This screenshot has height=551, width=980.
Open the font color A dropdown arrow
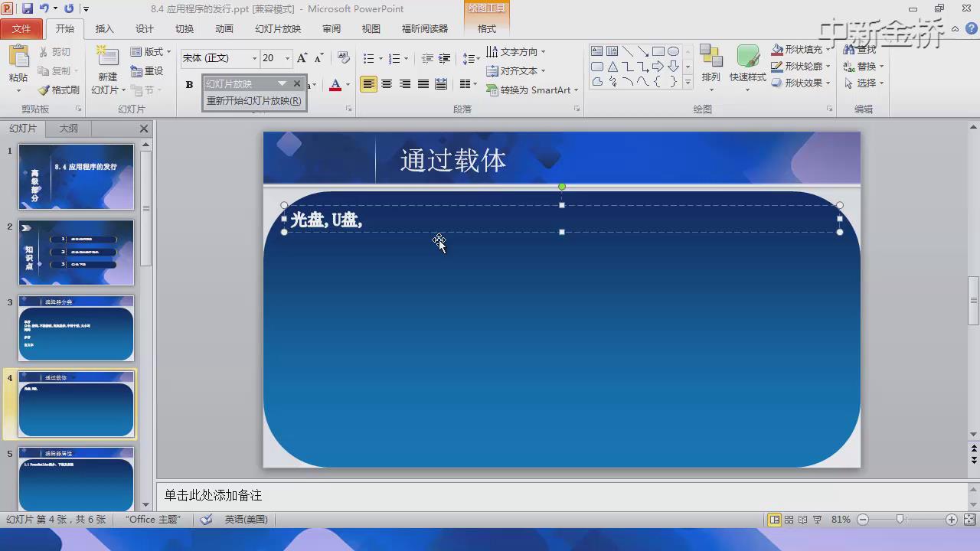pos(348,85)
